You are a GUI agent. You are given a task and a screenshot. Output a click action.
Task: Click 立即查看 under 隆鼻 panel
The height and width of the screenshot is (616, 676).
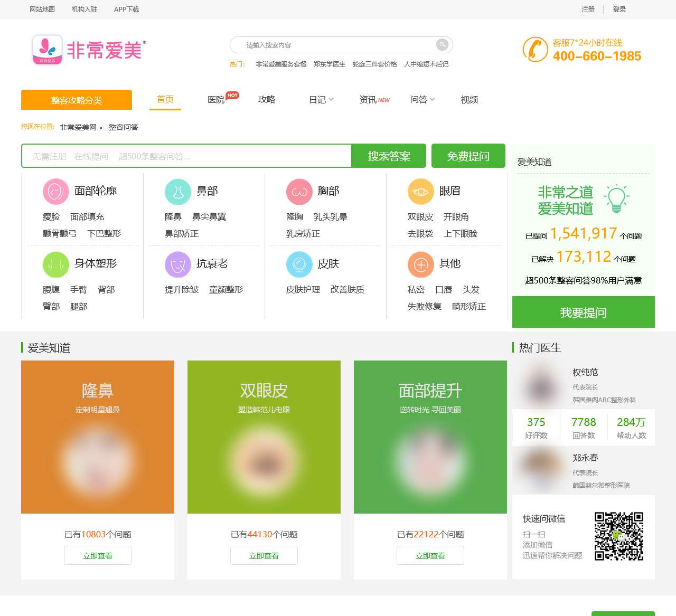pyautogui.click(x=97, y=555)
